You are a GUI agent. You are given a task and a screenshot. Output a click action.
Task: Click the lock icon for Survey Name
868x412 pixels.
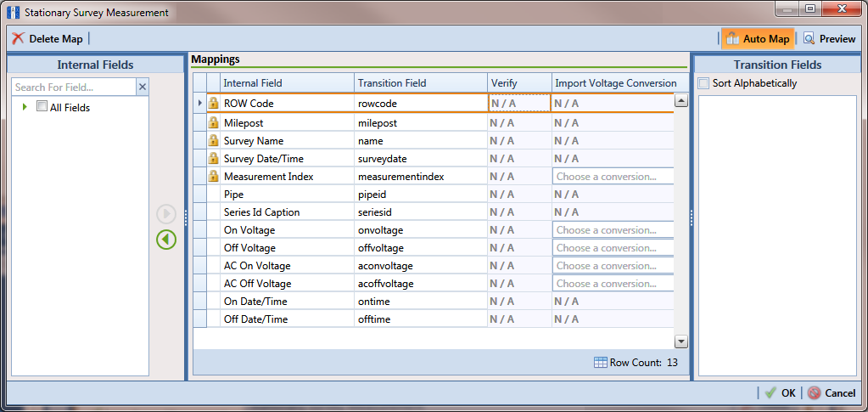pyautogui.click(x=213, y=140)
